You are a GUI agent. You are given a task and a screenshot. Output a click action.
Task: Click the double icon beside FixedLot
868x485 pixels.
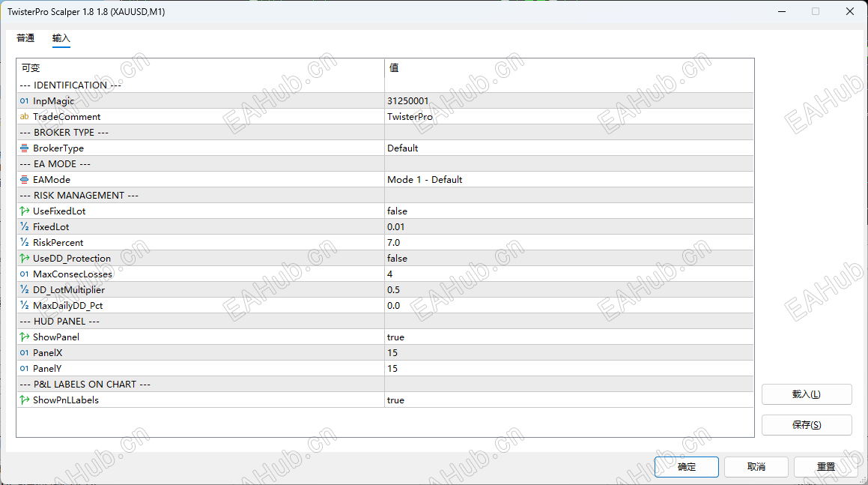coord(25,226)
